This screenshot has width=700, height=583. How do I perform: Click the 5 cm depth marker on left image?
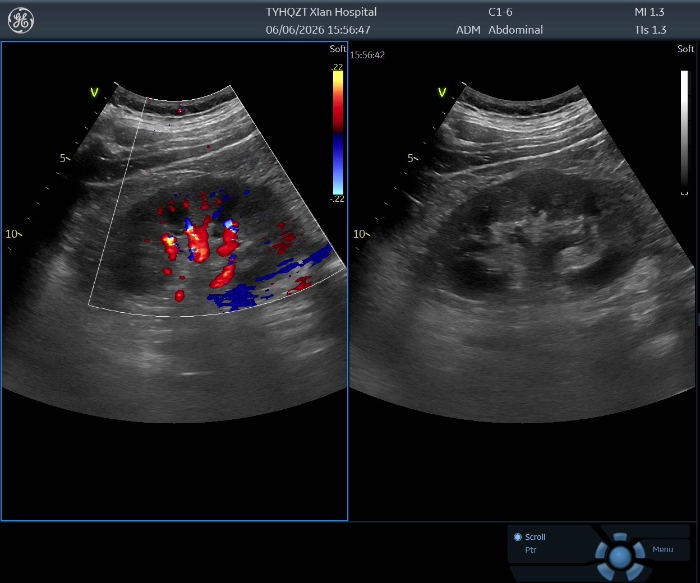65,158
